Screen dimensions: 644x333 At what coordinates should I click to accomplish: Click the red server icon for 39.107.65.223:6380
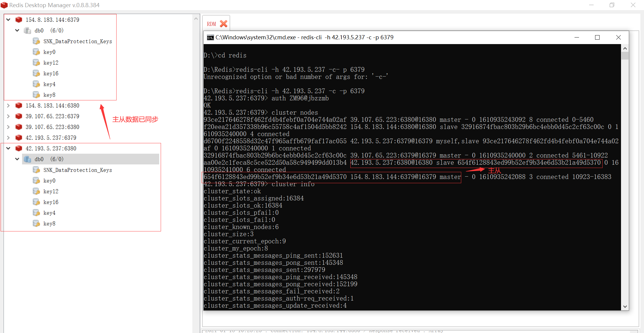click(19, 127)
